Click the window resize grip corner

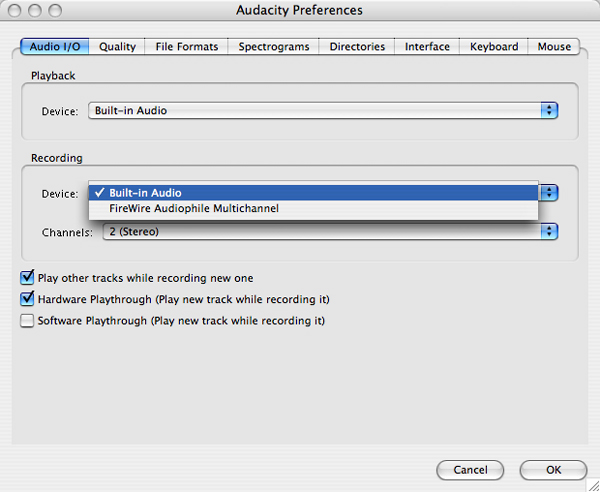(x=593, y=485)
